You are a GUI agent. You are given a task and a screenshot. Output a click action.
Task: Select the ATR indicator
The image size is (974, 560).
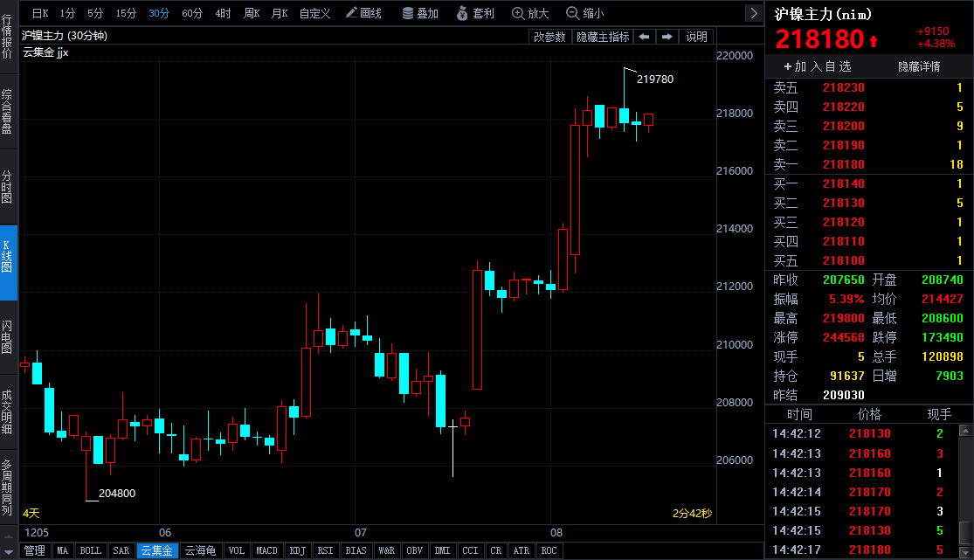[x=522, y=550]
